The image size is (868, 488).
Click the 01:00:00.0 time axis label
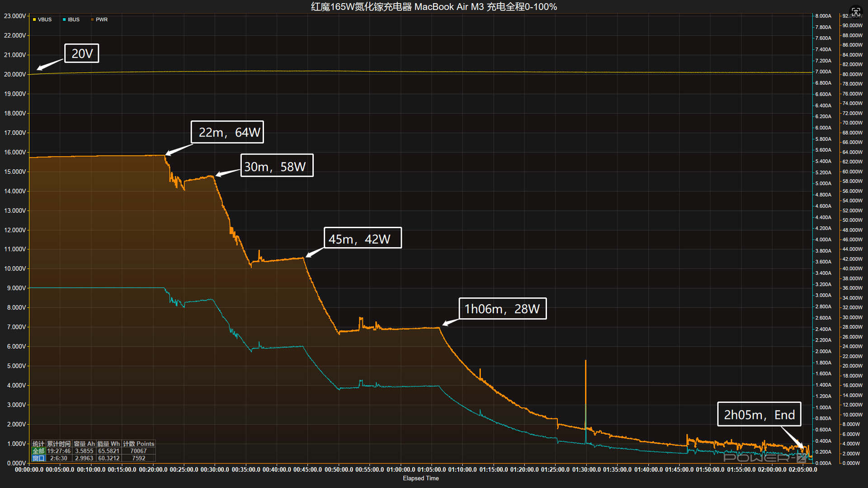click(x=401, y=470)
